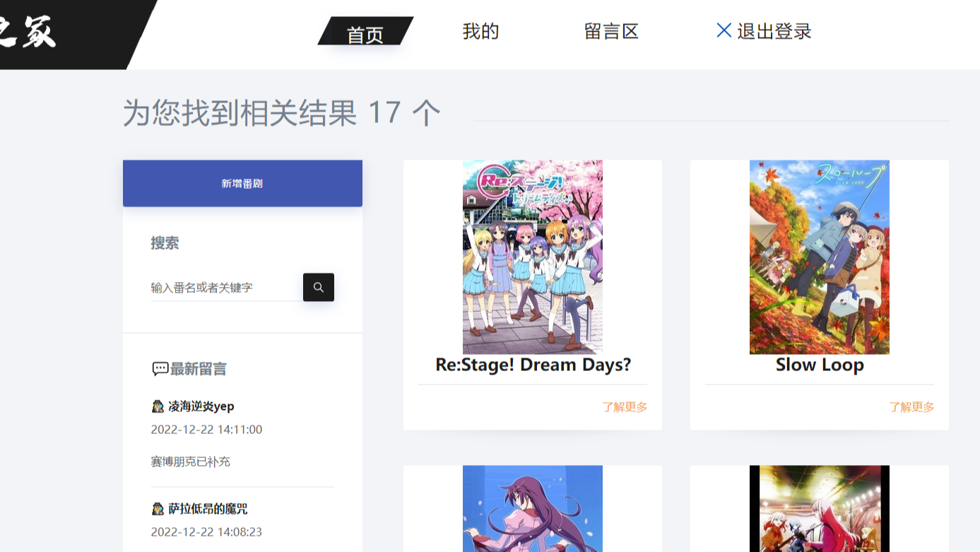Click the 最新留言 heading

coord(199,369)
